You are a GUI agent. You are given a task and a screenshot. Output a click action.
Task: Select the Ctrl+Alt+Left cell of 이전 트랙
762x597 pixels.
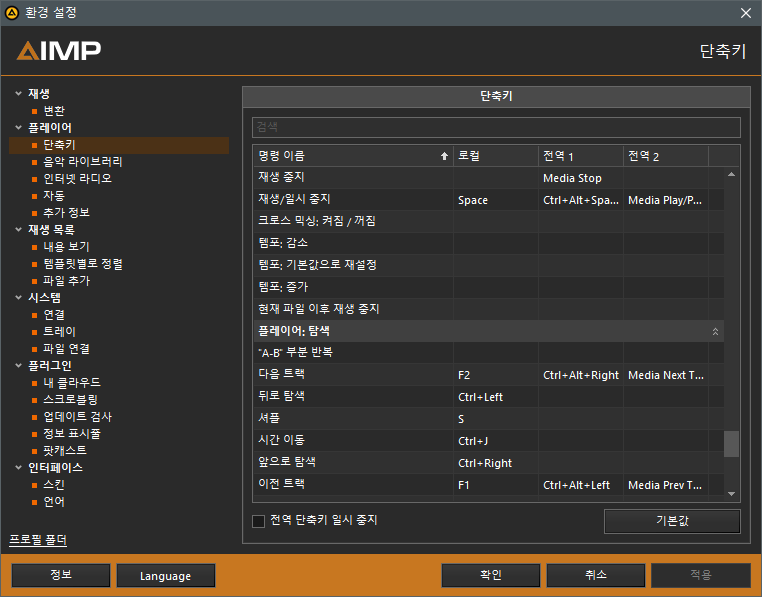pyautogui.click(x=581, y=485)
